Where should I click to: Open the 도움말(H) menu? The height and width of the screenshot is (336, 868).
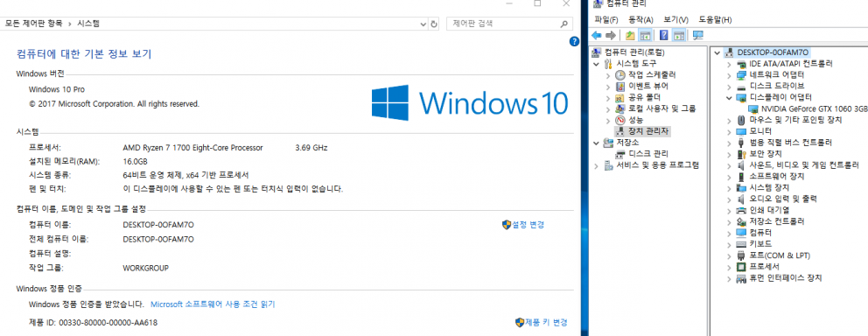715,20
